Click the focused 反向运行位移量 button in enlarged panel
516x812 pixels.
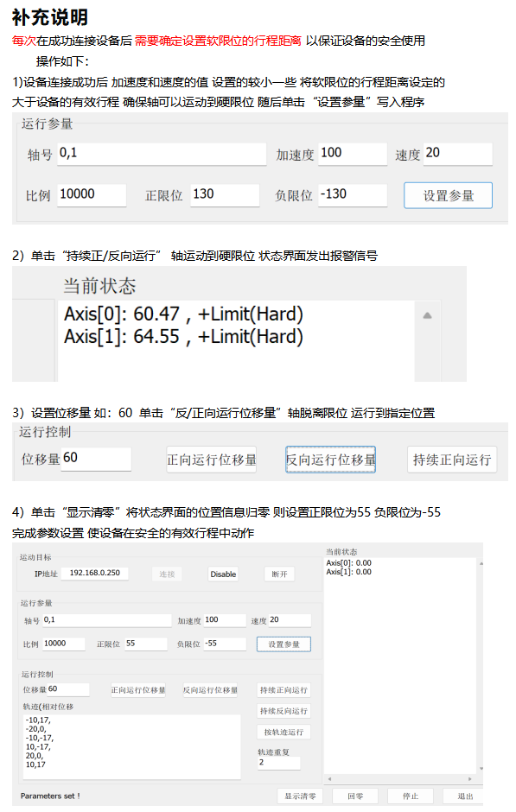tap(330, 460)
